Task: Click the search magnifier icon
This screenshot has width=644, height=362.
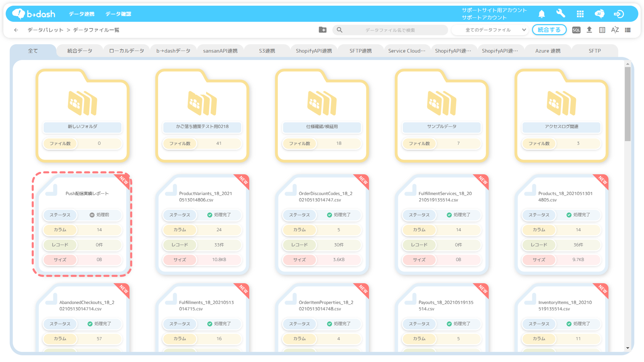Action: [339, 30]
